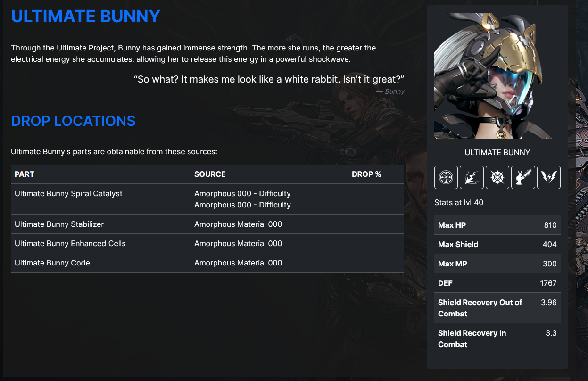The height and width of the screenshot is (381, 588).
Task: Click the PART column header
Action: [x=25, y=174]
